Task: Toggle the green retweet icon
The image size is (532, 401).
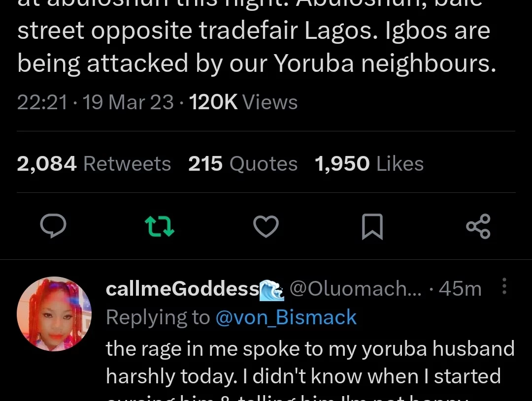Action: 160,226
